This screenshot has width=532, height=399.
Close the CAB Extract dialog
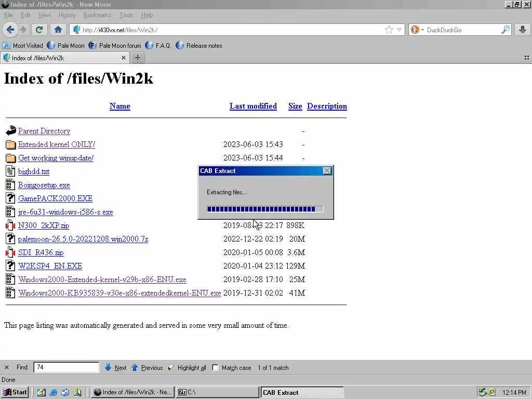pyautogui.click(x=327, y=170)
